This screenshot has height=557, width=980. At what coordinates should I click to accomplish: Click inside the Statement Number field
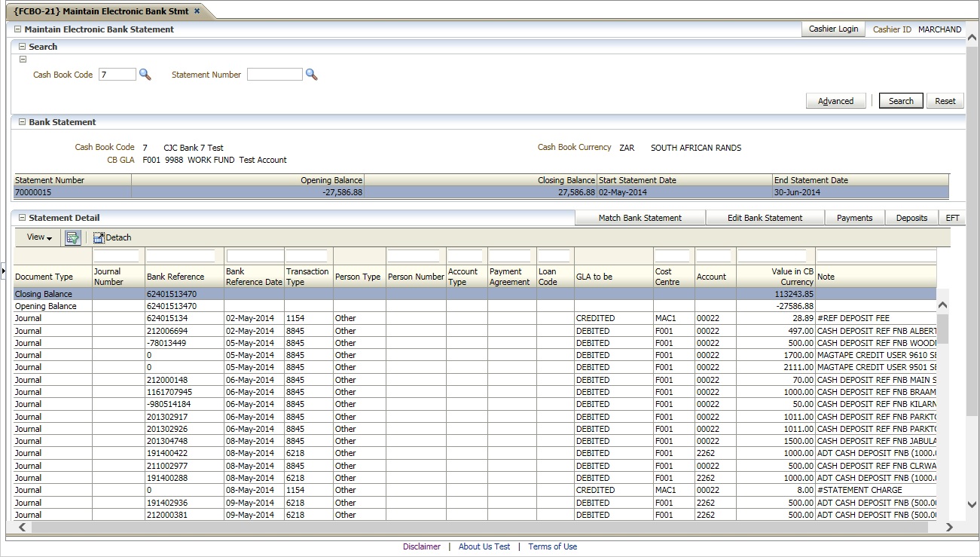[x=275, y=74]
